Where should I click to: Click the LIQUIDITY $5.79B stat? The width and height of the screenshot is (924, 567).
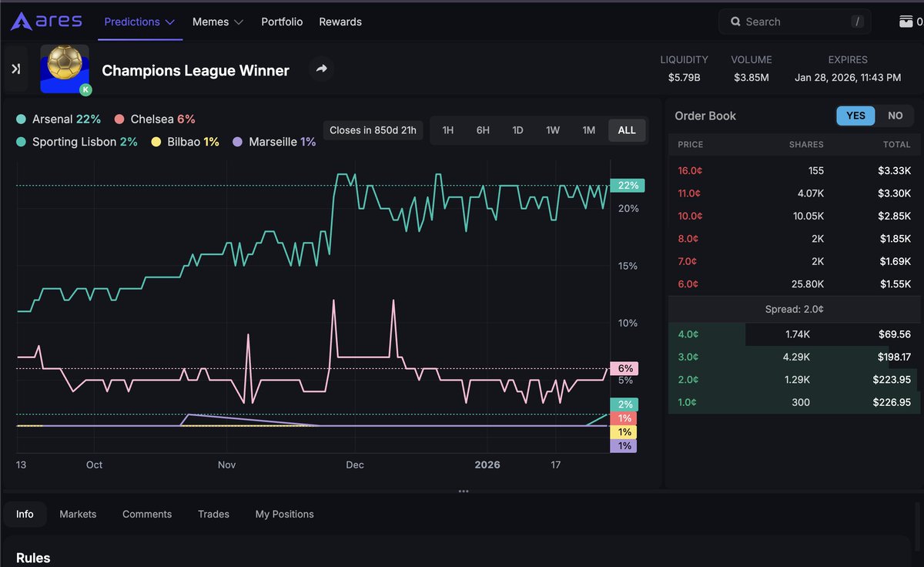pos(684,69)
